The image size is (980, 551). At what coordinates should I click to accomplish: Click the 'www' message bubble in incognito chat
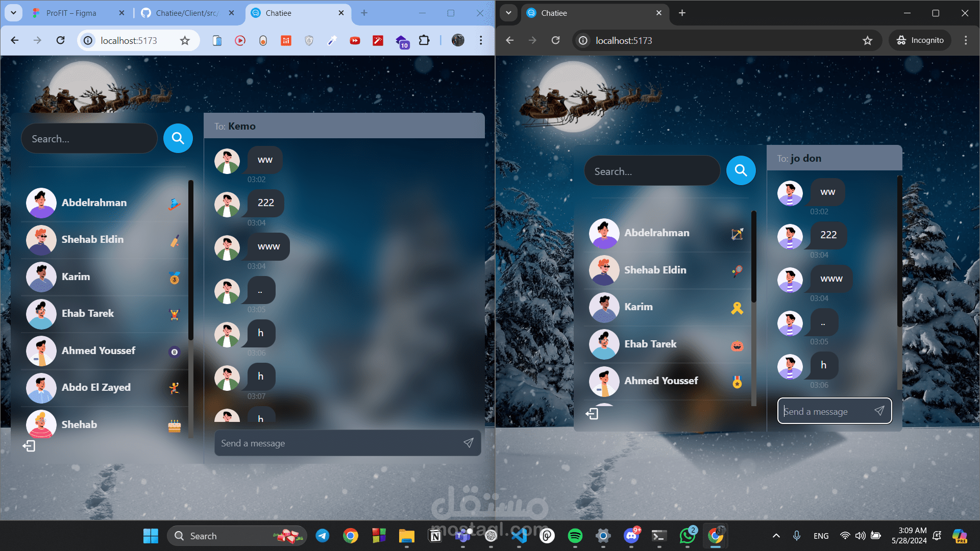click(x=831, y=279)
